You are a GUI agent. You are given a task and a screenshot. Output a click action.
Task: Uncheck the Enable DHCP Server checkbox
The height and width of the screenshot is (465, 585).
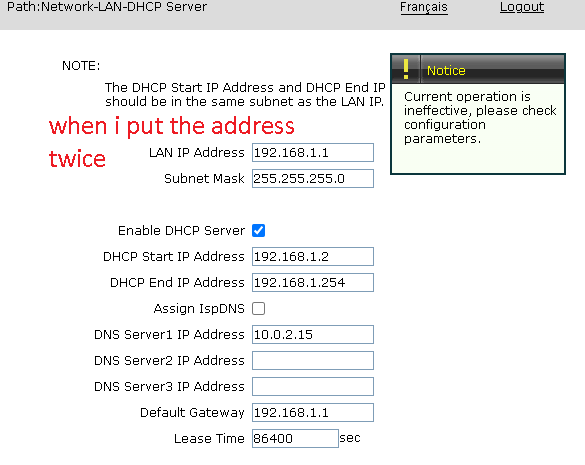coord(259,231)
